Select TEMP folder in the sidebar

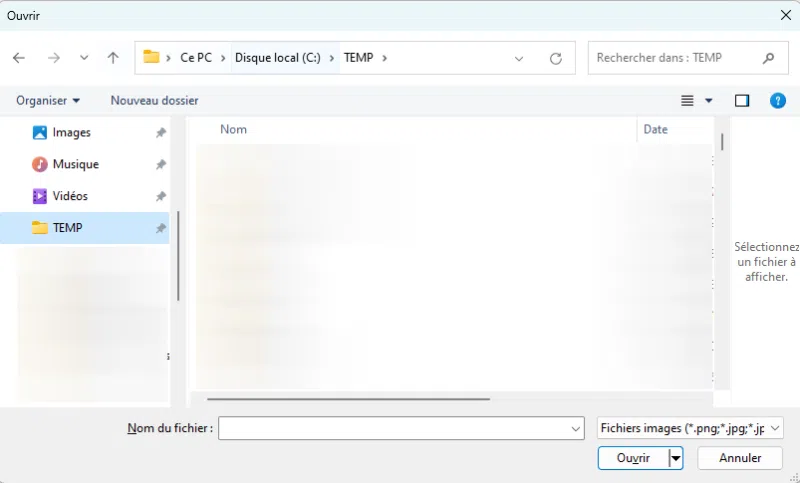[x=85, y=227]
